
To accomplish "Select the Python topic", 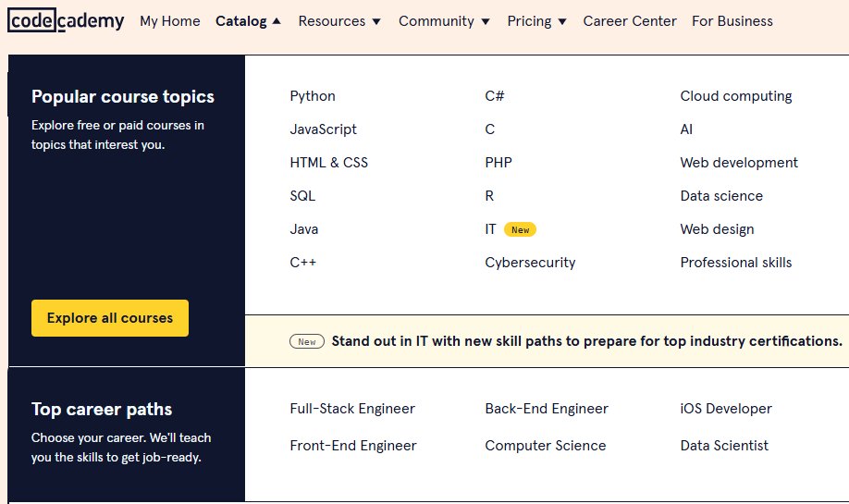I will point(313,96).
